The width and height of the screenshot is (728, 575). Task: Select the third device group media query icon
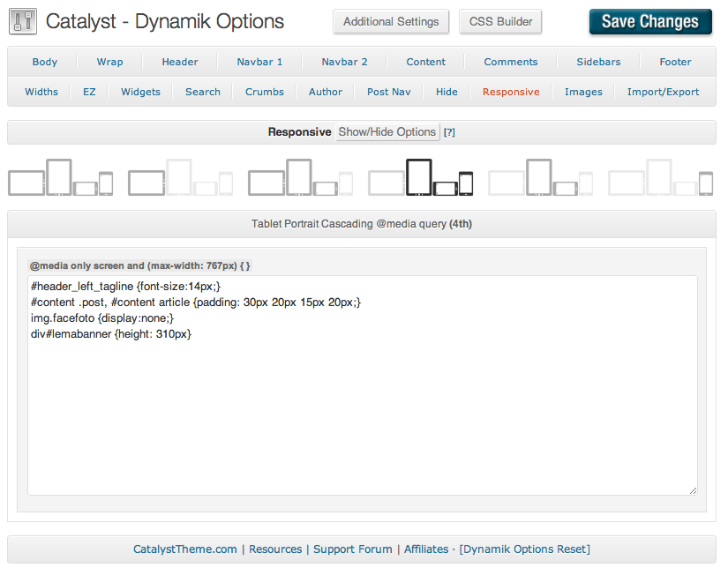pos(300,177)
